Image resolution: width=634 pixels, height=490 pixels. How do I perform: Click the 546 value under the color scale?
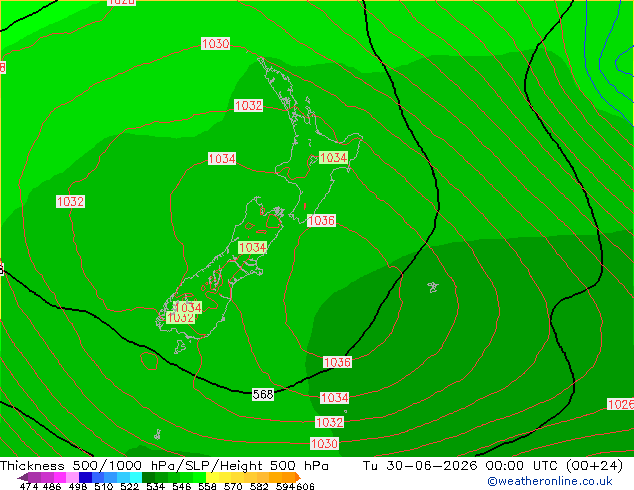point(182,486)
